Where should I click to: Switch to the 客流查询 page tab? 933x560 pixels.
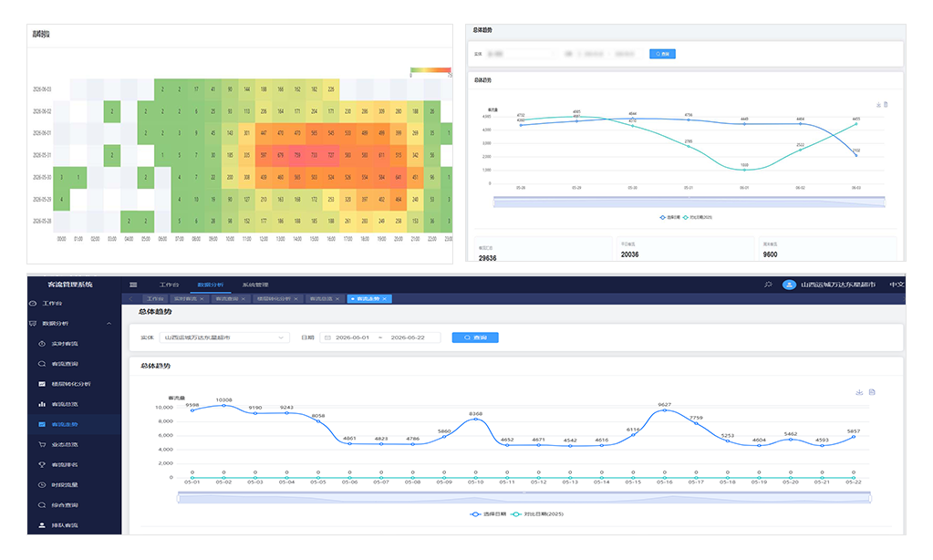(x=230, y=299)
